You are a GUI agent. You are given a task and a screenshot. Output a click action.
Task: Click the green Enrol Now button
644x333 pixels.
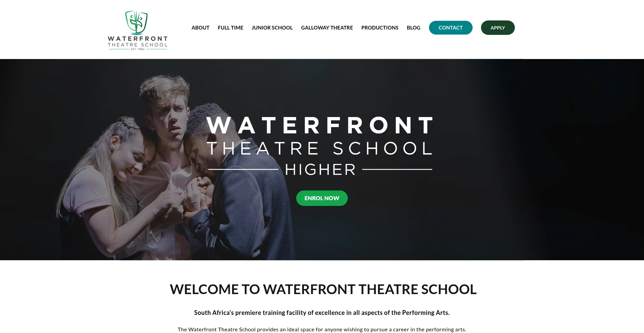[x=322, y=198]
